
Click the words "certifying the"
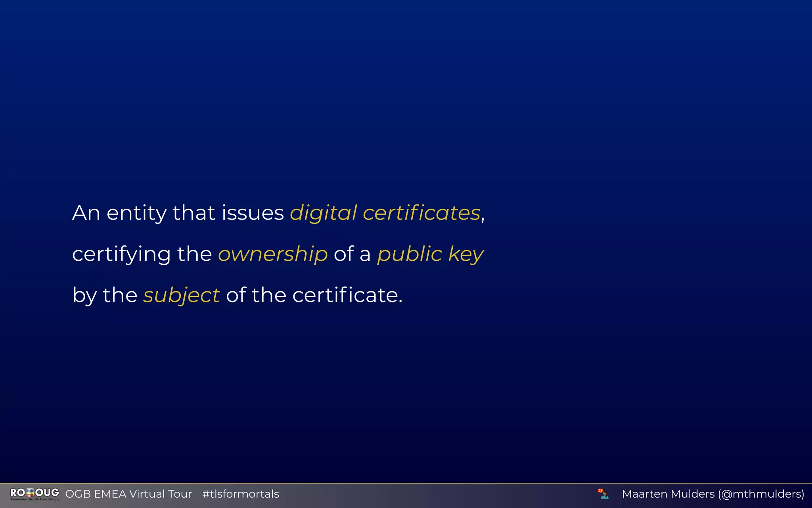pos(142,254)
